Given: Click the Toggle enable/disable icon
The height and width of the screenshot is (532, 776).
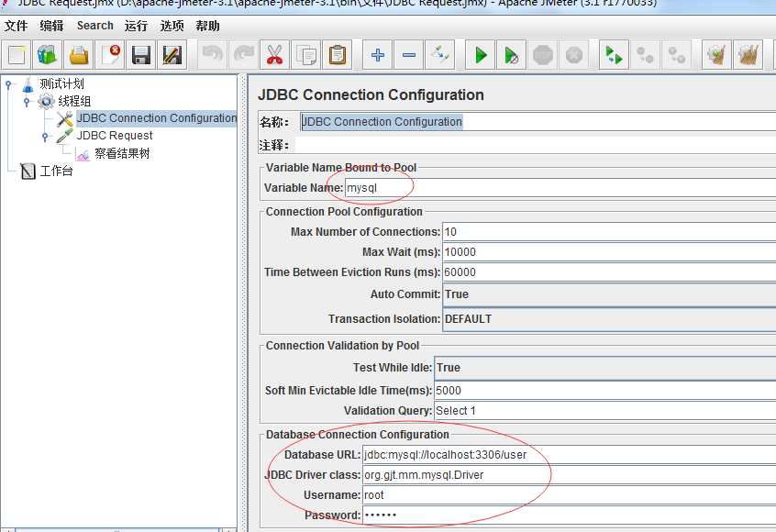Looking at the screenshot, I should (440, 55).
